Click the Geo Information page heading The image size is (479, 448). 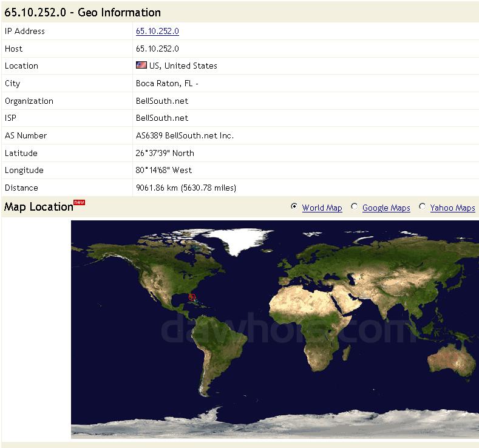click(x=83, y=12)
